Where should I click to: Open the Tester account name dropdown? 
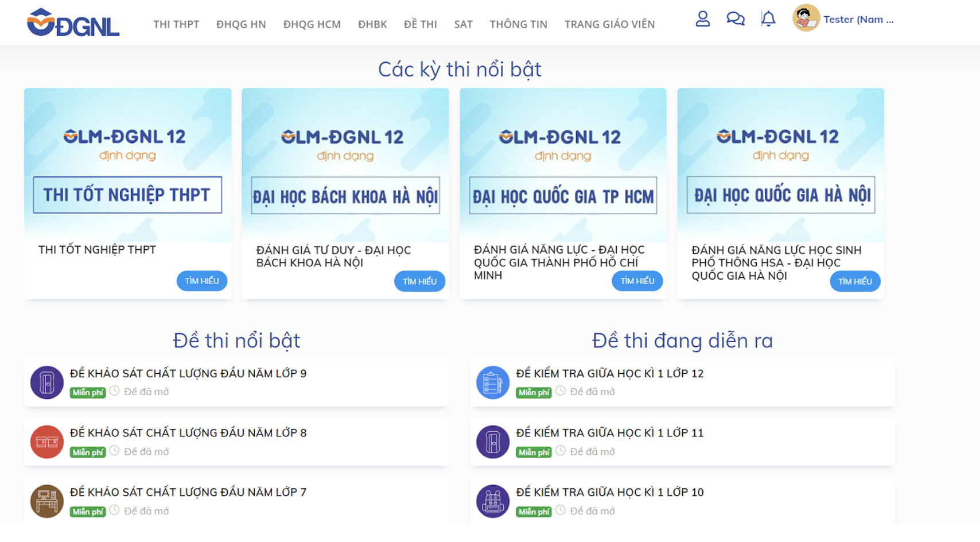[x=858, y=19]
